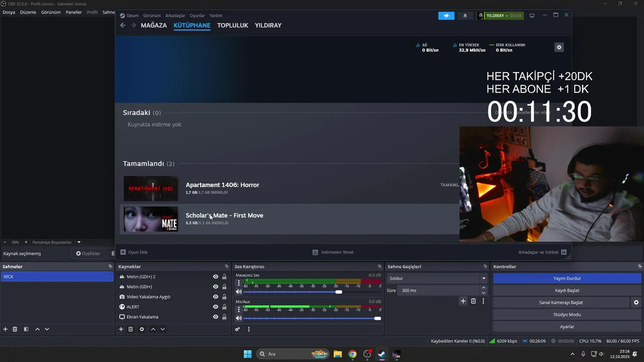Screen dimensions: 644x362
Task: Open Chrome from Windows taskbar
Action: click(352, 354)
